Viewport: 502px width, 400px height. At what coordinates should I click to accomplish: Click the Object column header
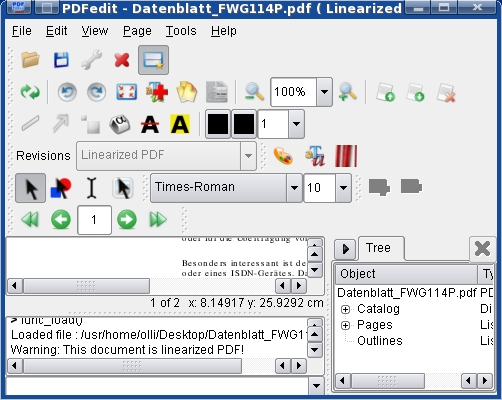pyautogui.click(x=406, y=274)
